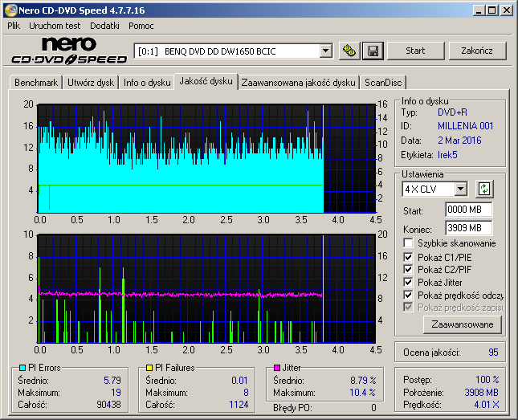
Task: Click position value 3908 MB
Action: point(481,392)
